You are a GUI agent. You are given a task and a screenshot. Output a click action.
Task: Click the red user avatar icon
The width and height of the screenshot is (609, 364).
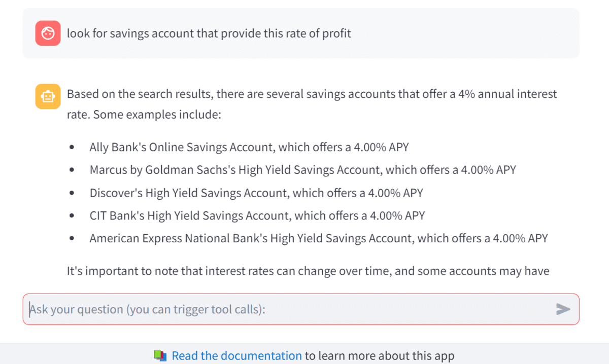[x=48, y=33]
